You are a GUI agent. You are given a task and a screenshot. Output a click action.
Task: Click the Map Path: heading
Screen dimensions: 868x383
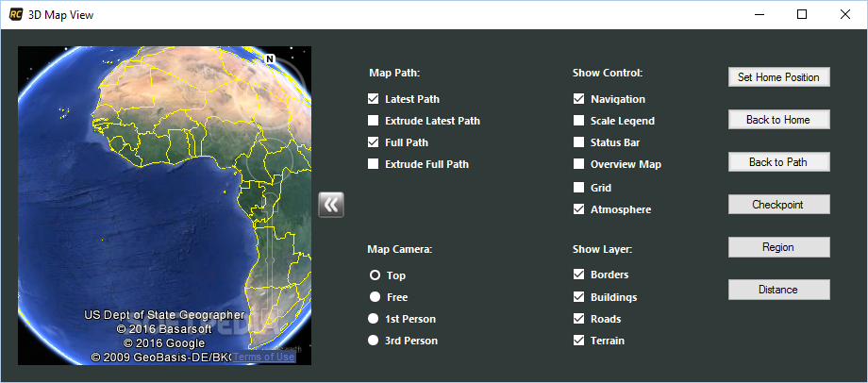pos(394,73)
